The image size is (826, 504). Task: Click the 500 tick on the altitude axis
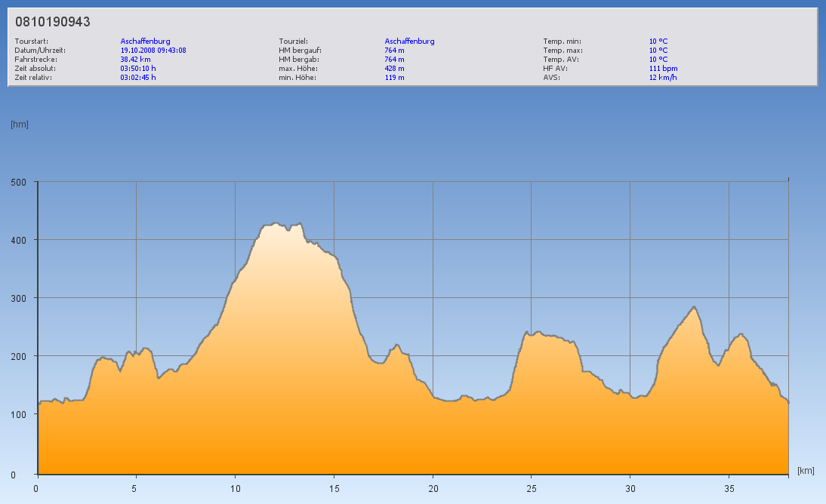18,182
